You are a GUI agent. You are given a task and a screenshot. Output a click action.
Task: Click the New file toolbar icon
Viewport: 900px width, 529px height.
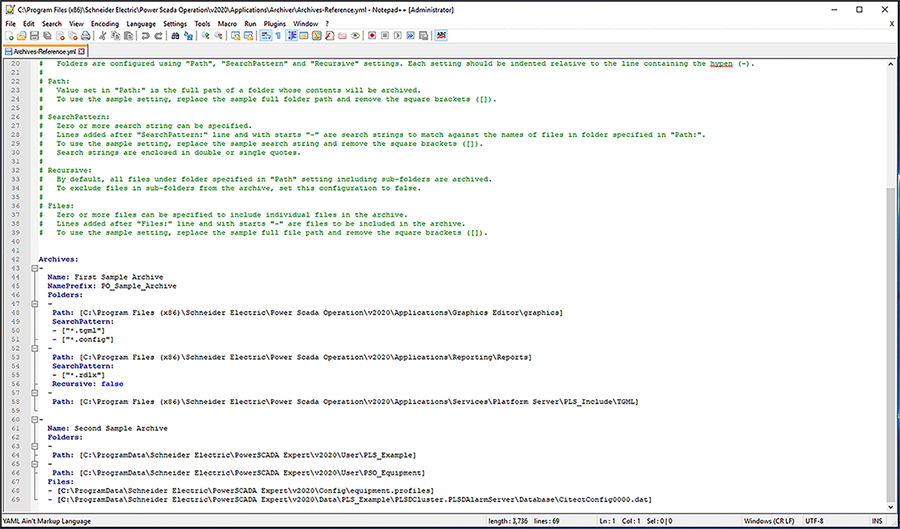click(x=8, y=35)
